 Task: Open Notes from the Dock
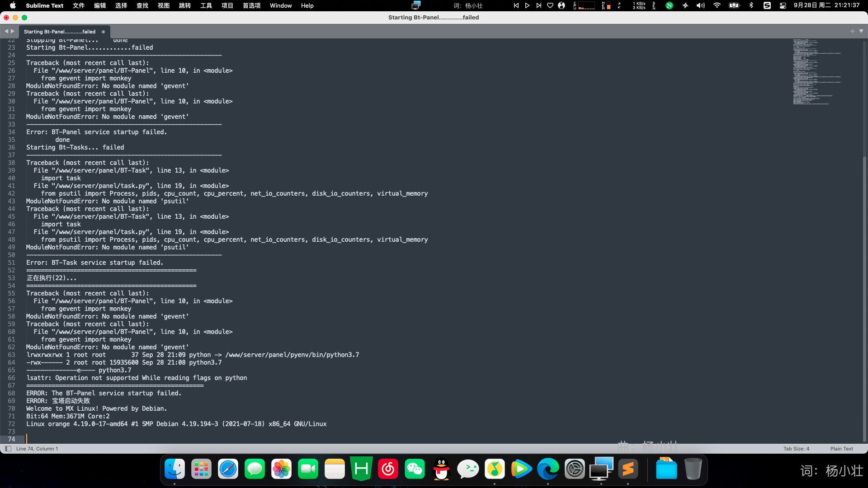tap(335, 469)
